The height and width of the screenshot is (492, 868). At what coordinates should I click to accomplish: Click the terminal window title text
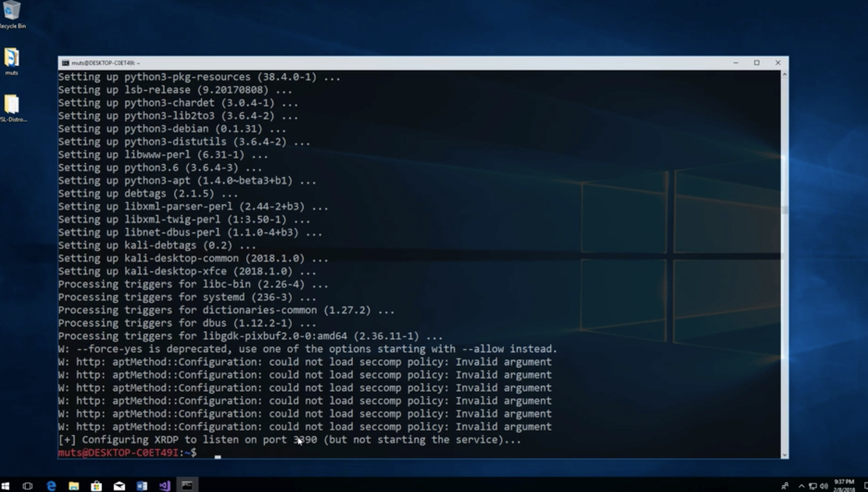[x=105, y=63]
